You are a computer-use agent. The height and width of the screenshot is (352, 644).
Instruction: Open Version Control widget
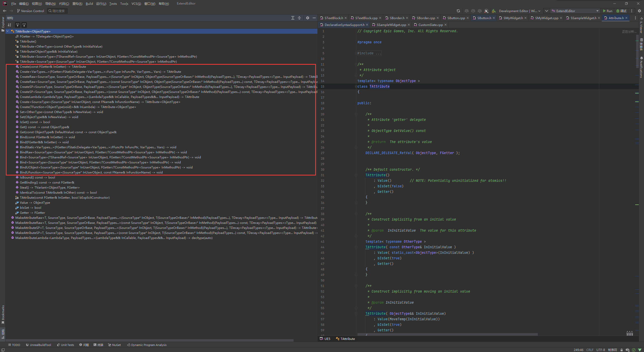point(30,11)
